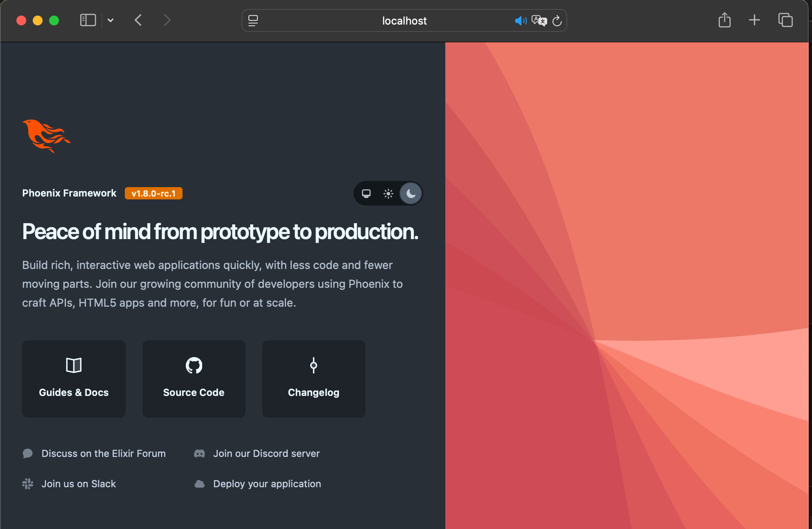Click the Discord logo icon
The width and height of the screenshot is (812, 529).
pyautogui.click(x=199, y=454)
